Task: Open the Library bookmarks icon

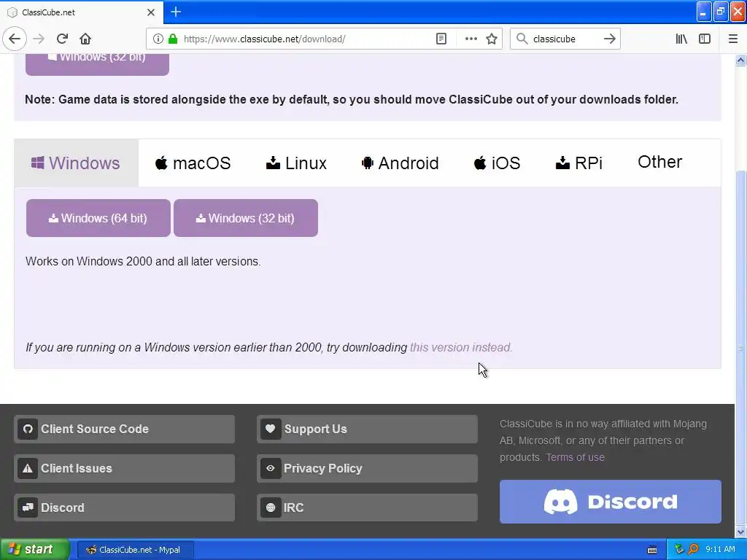Action: [681, 39]
